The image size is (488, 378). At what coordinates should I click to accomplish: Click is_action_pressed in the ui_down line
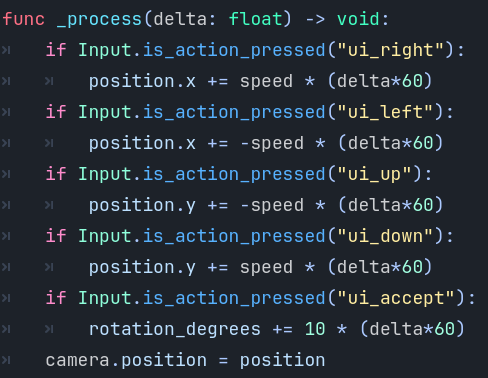pos(234,236)
